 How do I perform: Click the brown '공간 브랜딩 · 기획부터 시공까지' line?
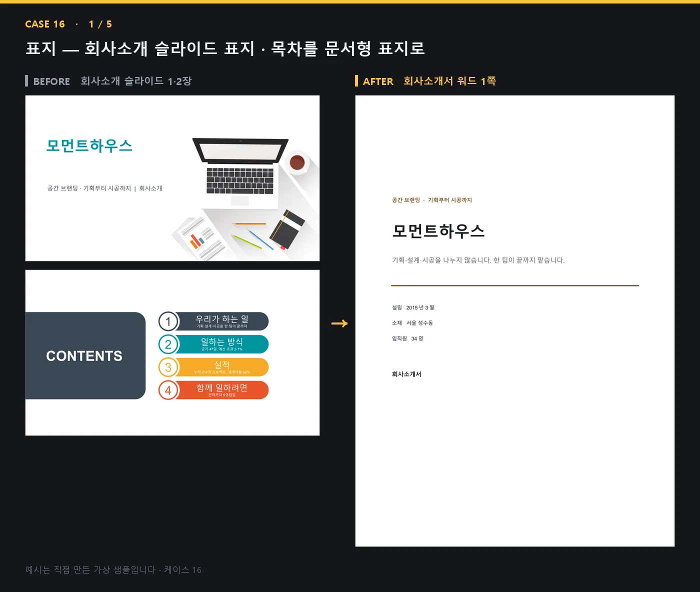coord(432,200)
